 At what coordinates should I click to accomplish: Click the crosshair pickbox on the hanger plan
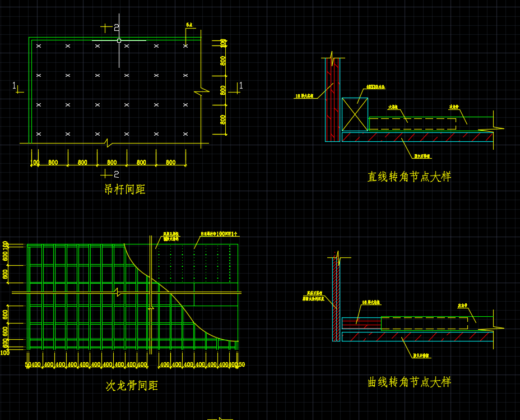pyautogui.click(x=119, y=40)
